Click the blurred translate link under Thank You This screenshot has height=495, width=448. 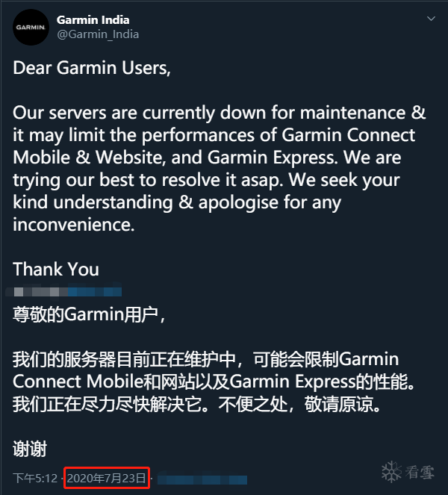click(63, 291)
